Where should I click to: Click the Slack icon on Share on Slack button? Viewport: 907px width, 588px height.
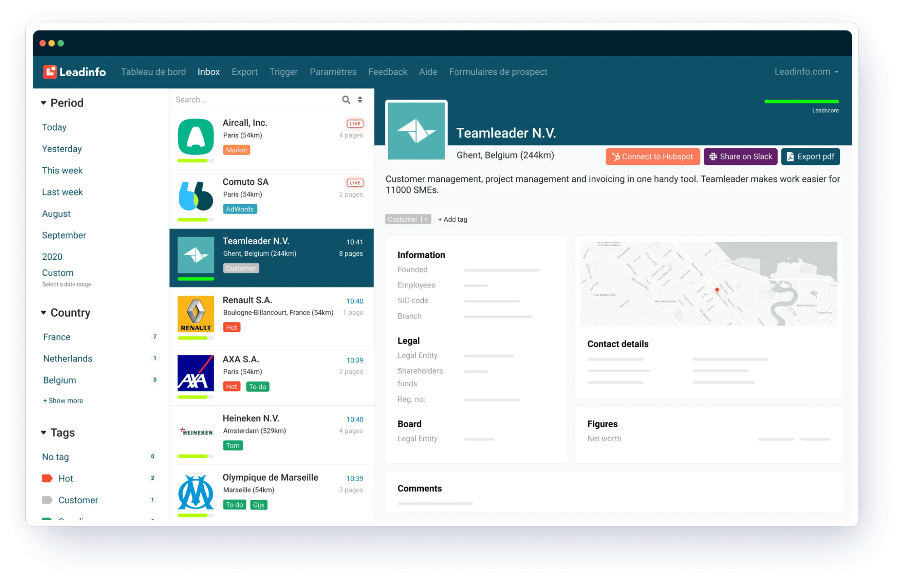pyautogui.click(x=713, y=156)
